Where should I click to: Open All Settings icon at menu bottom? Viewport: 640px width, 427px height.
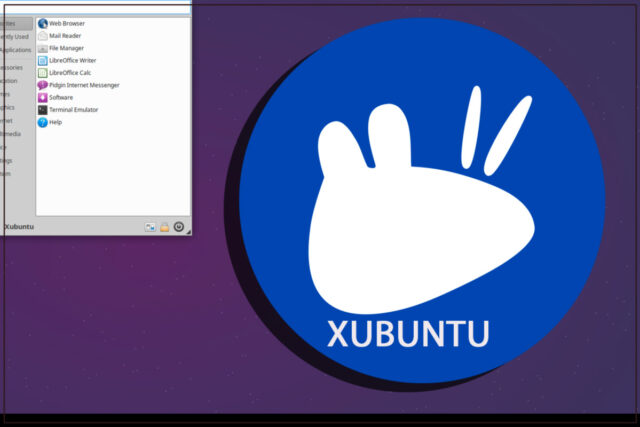point(150,227)
